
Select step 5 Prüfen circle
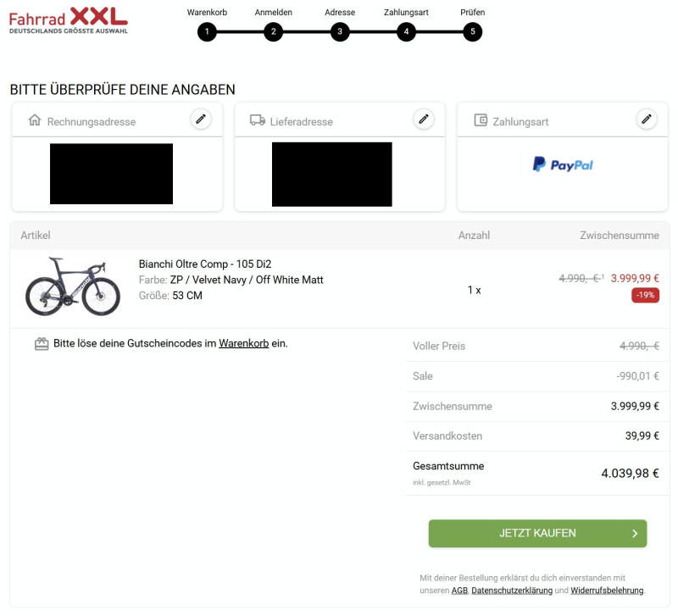473,31
